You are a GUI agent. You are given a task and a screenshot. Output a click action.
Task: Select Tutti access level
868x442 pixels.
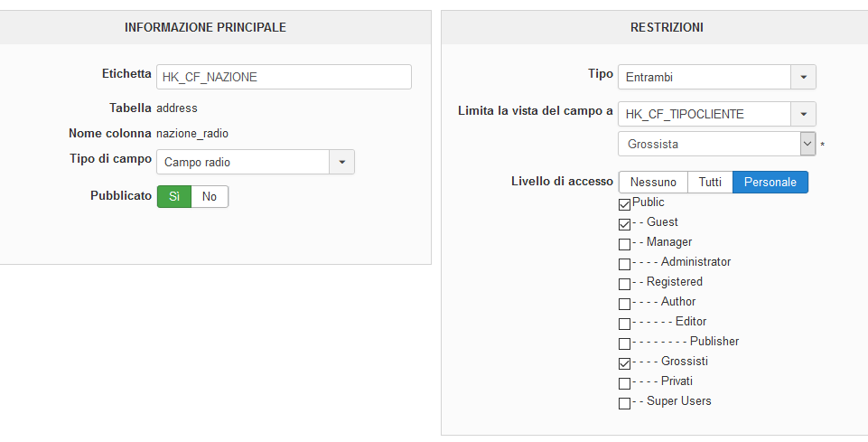click(x=710, y=182)
